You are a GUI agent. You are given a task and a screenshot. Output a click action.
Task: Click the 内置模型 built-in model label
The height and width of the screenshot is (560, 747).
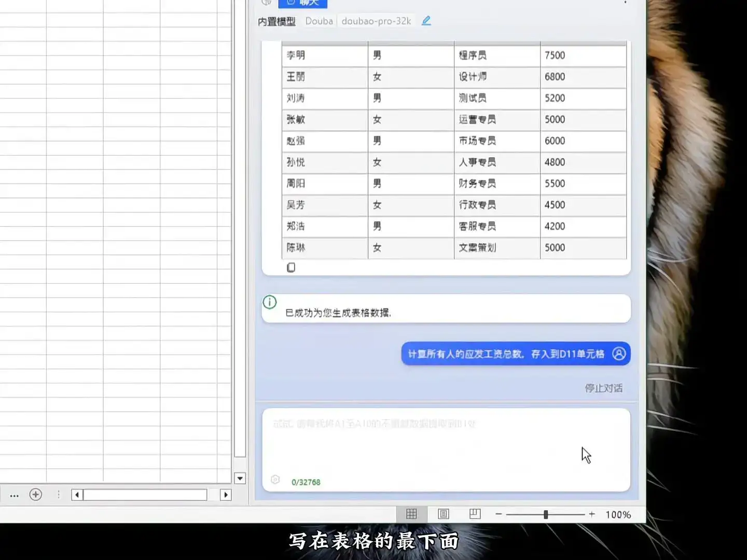pyautogui.click(x=275, y=22)
